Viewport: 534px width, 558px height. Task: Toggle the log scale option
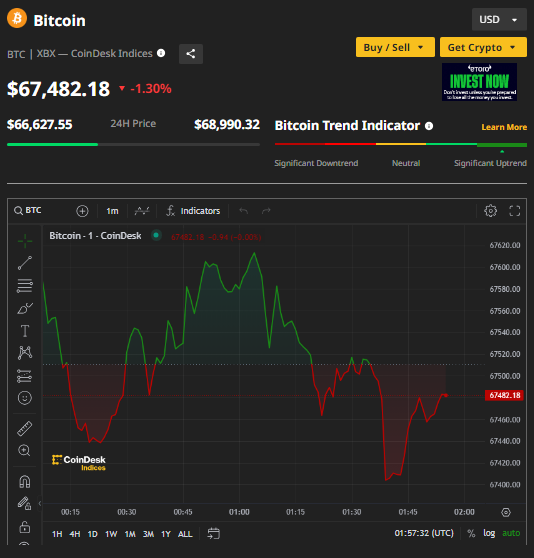(489, 533)
